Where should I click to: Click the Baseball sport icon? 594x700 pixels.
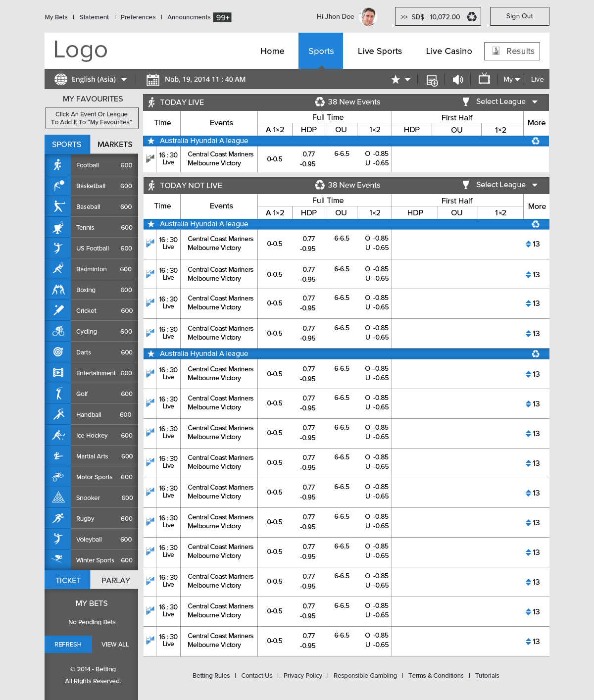58,206
